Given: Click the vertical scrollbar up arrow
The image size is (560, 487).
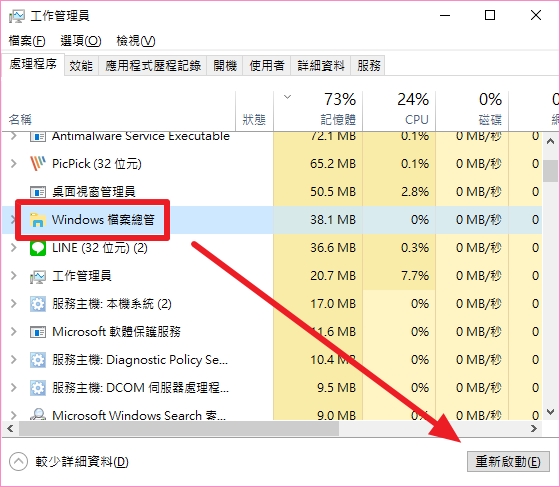Looking at the screenshot, I should pos(550,141).
